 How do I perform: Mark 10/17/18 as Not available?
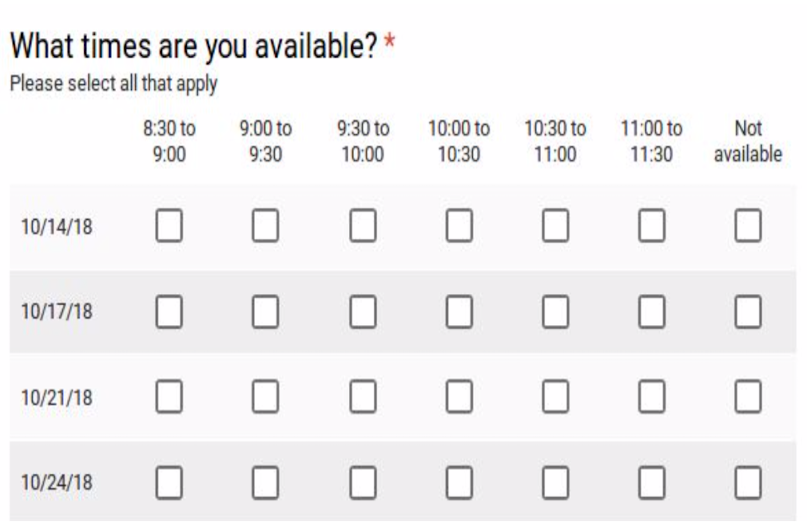748,312
